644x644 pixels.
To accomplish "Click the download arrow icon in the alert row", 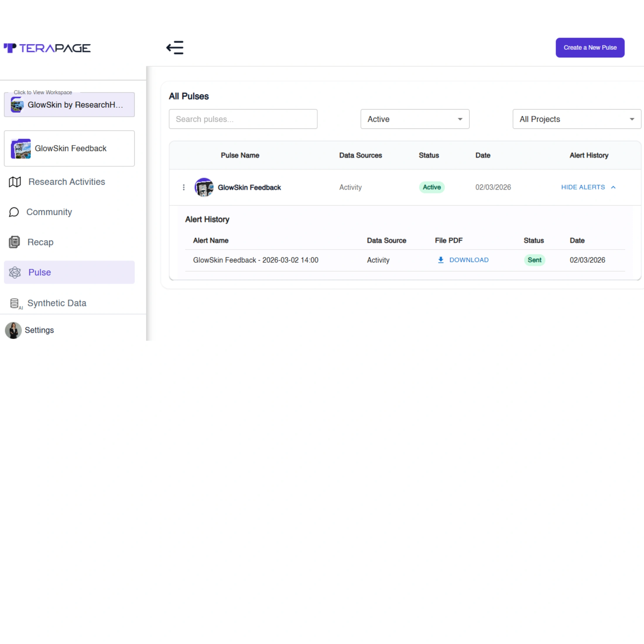I will coord(441,260).
